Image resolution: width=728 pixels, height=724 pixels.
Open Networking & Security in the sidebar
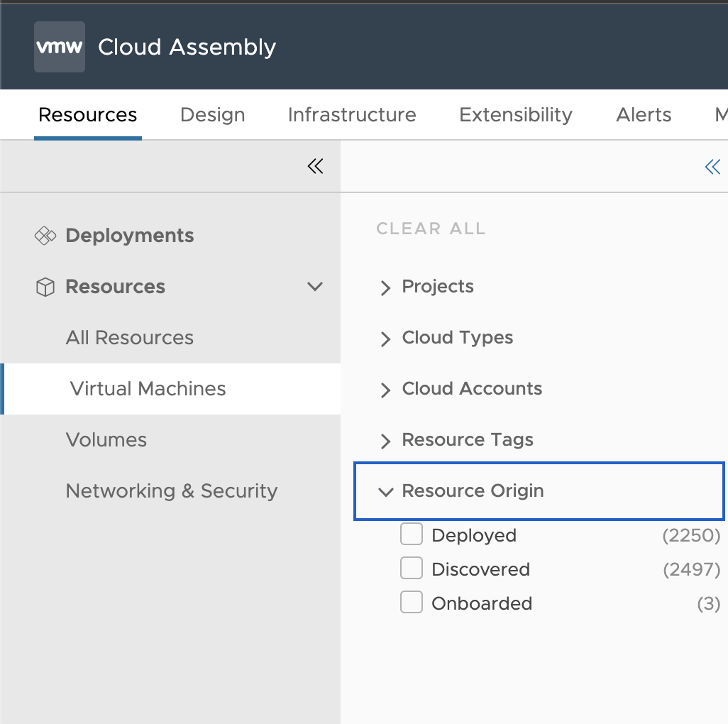click(172, 491)
